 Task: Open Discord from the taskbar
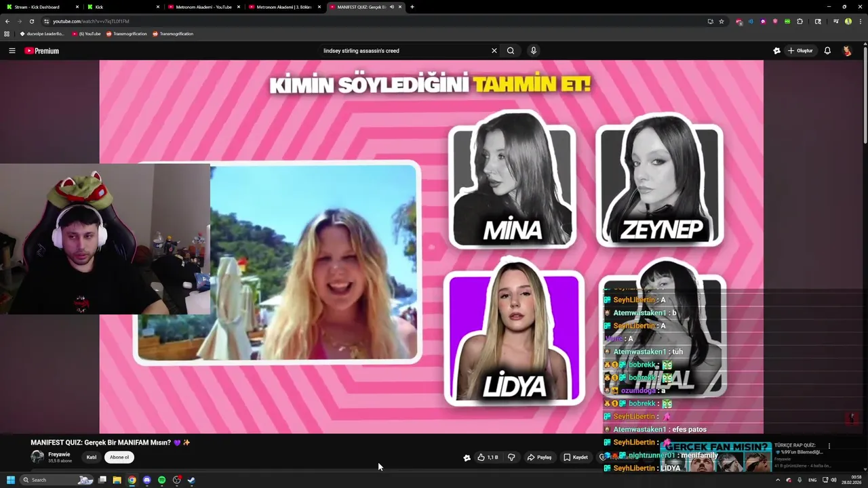pos(146,480)
